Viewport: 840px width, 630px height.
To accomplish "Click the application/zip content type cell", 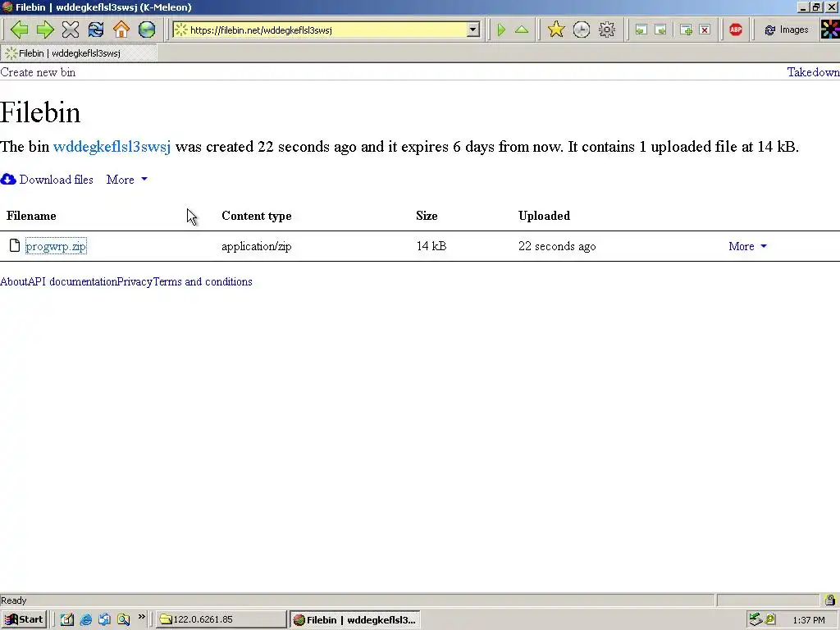I will pyautogui.click(x=256, y=246).
